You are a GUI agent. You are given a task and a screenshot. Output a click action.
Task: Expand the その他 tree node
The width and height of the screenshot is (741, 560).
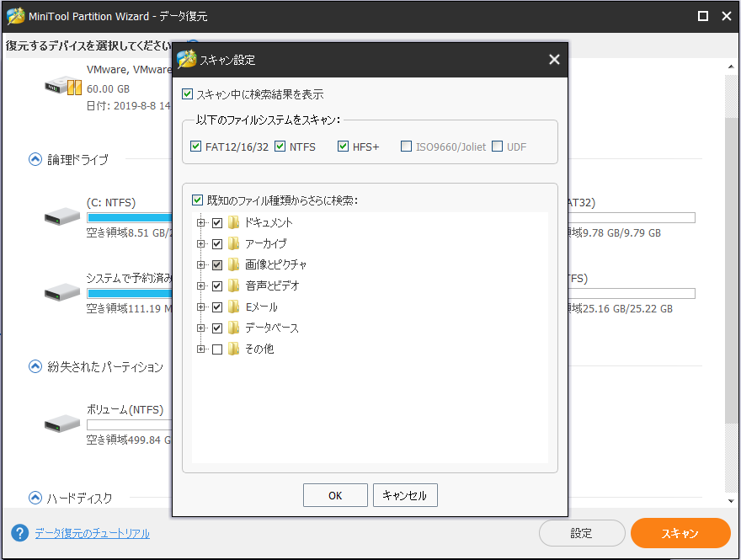click(x=201, y=349)
